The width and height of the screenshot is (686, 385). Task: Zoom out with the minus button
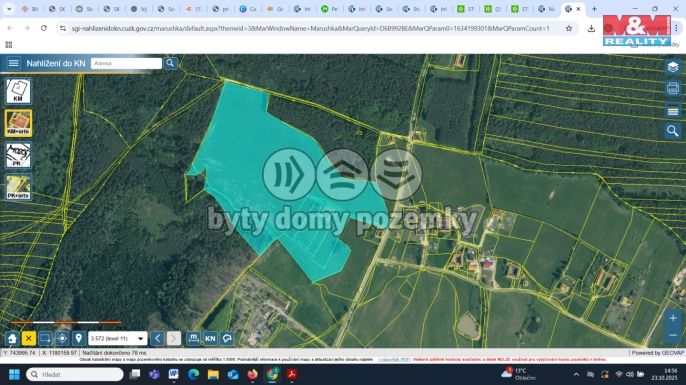click(x=673, y=335)
